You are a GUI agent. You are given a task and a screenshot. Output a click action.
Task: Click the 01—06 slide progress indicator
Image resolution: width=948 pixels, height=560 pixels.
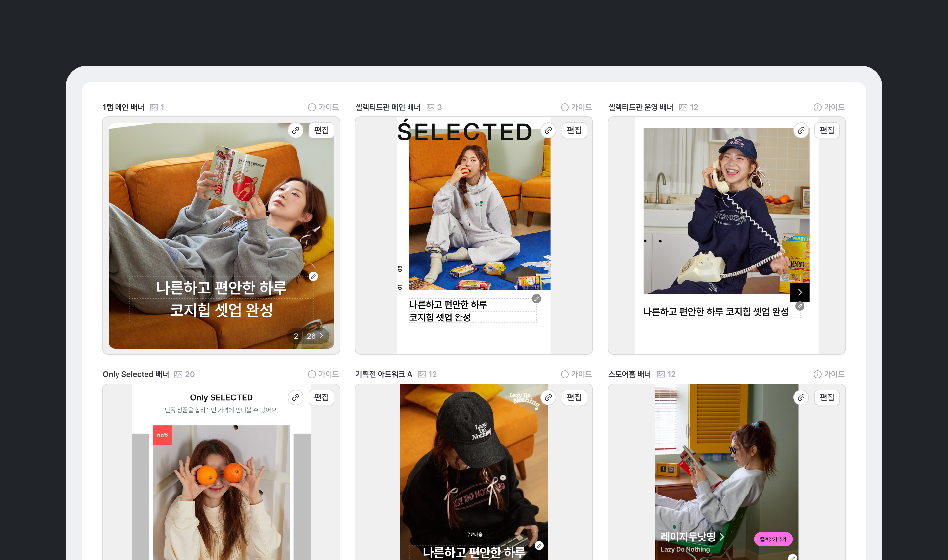pos(400,278)
